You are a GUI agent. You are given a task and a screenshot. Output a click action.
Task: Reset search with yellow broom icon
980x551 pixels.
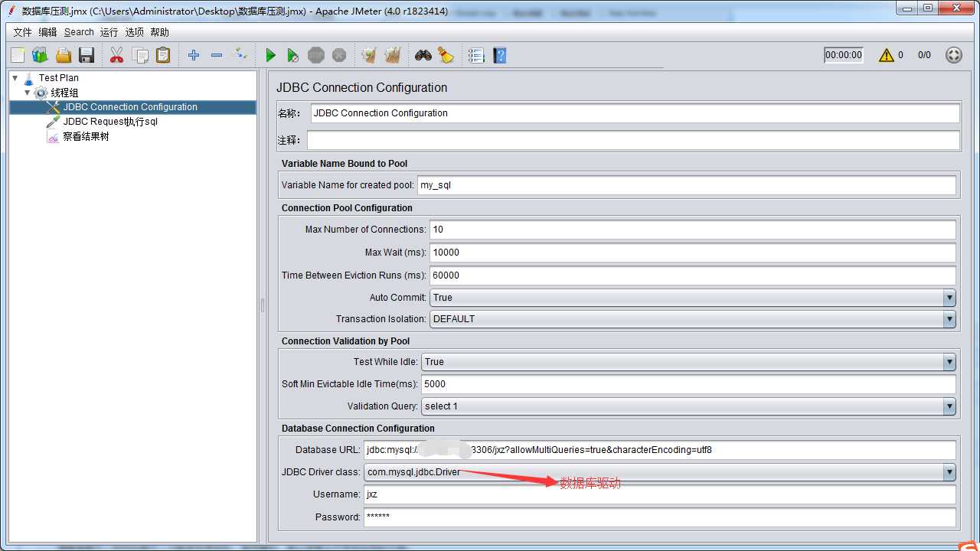[446, 55]
